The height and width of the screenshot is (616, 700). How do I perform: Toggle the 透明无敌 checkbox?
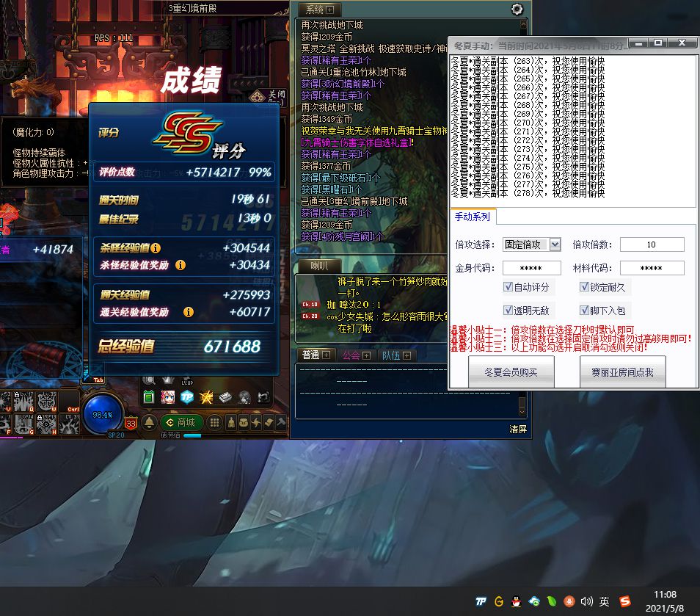(508, 310)
